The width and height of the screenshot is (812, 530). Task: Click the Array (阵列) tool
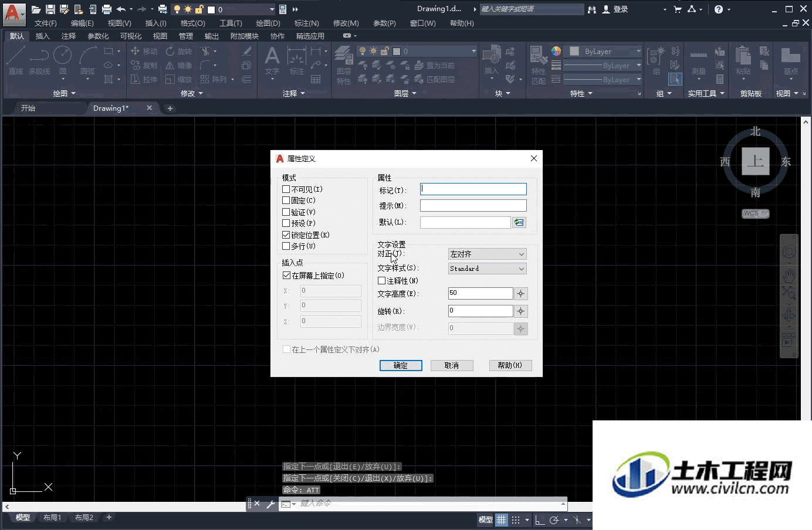tap(214, 79)
